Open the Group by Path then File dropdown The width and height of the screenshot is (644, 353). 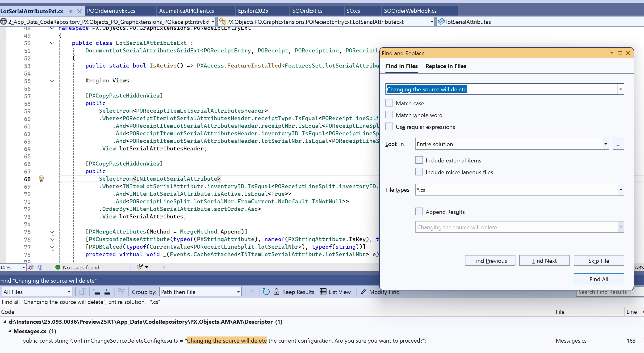pos(238,292)
